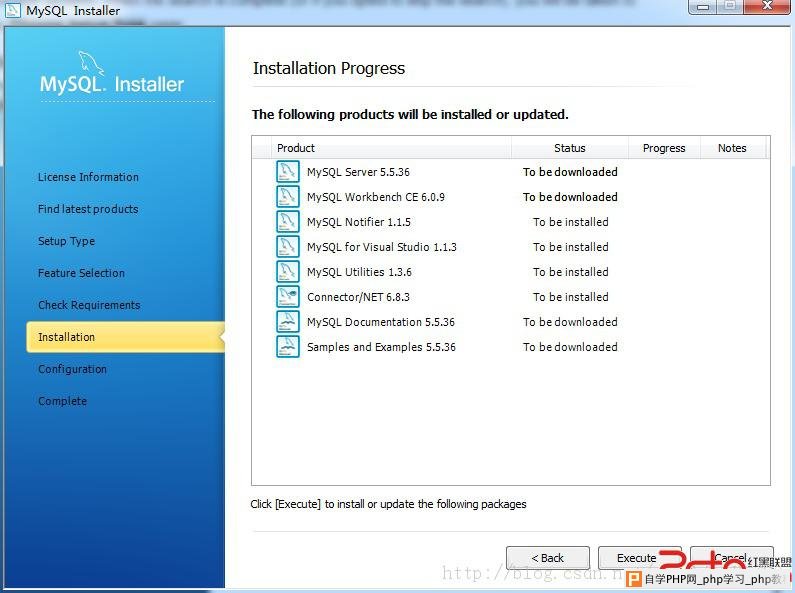Click the MySQL for Visual Studio icon

pyautogui.click(x=287, y=247)
